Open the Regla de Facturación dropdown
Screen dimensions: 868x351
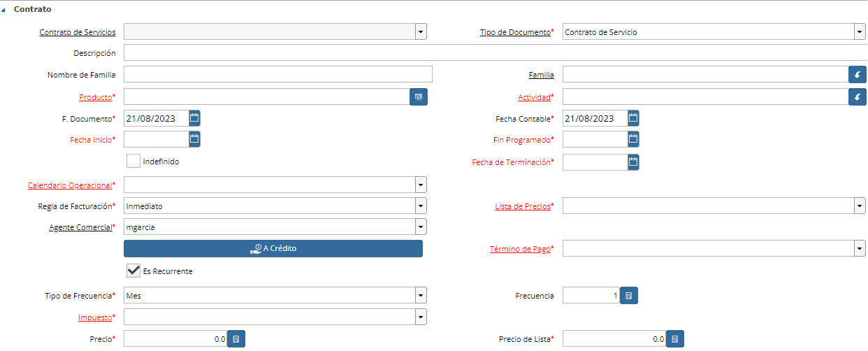[421, 206]
